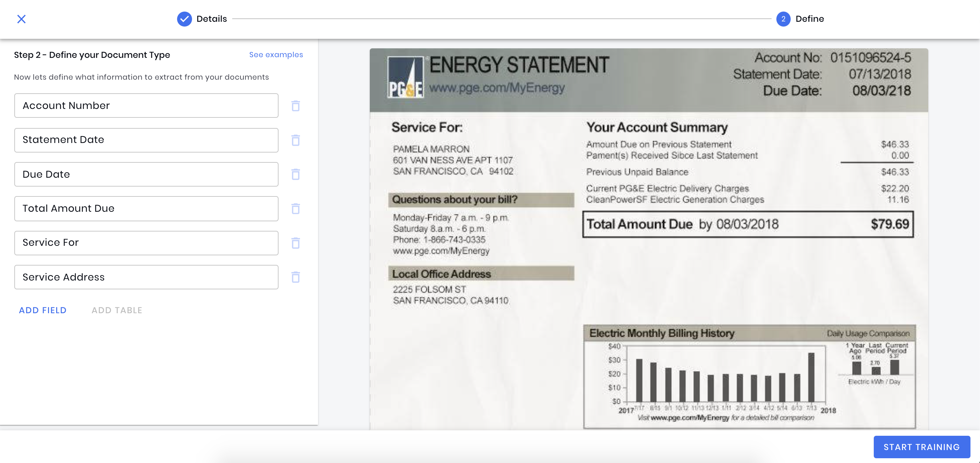
Task: Click ADD TABLE button
Action: (117, 310)
